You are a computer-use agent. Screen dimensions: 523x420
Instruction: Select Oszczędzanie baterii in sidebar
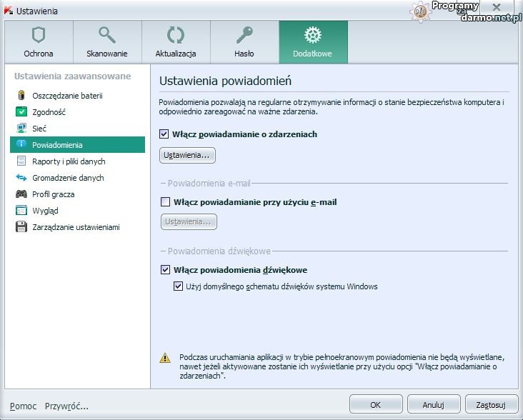tap(77, 95)
